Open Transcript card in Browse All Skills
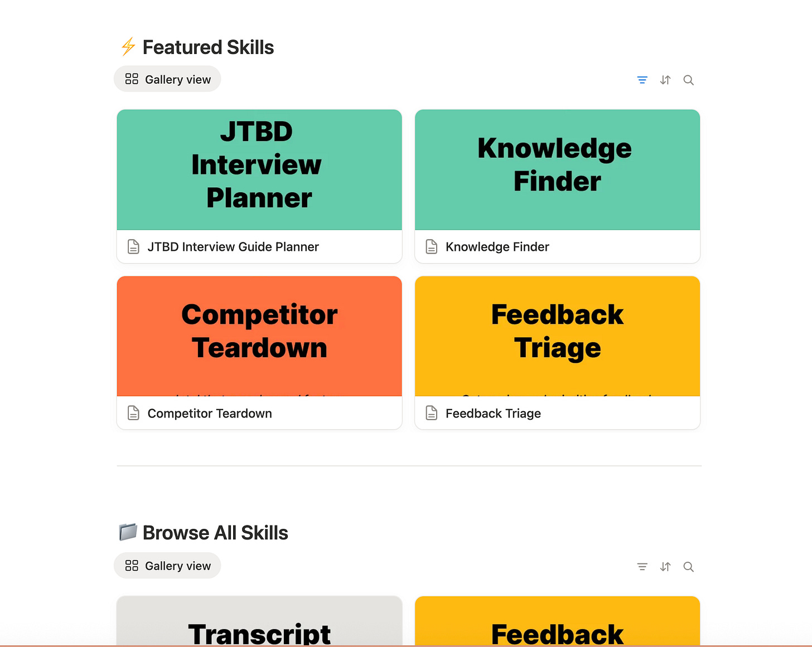The image size is (812, 647). pyautogui.click(x=259, y=621)
